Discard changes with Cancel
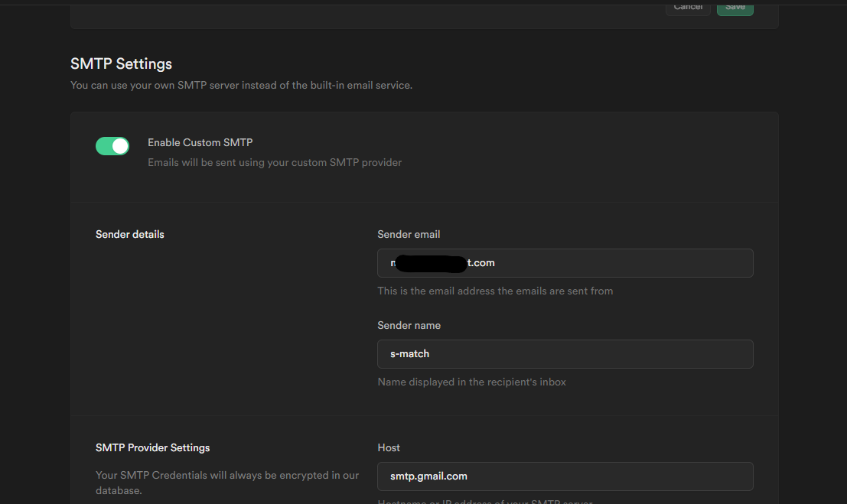847x504 pixels. coord(687,6)
